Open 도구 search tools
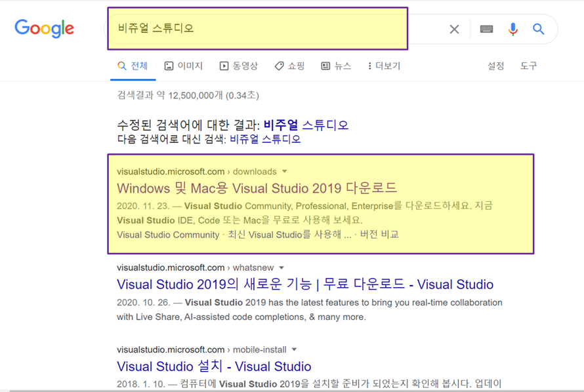584x392 pixels. click(528, 66)
